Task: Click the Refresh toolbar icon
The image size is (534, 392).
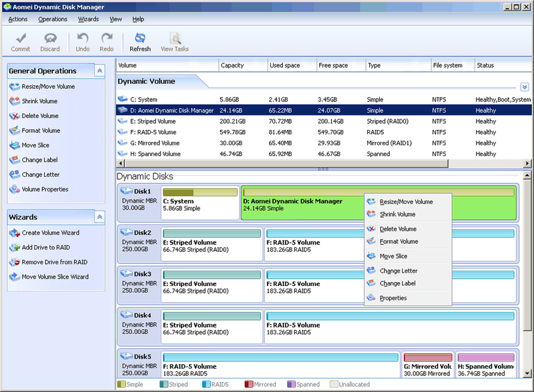Action: tap(140, 38)
